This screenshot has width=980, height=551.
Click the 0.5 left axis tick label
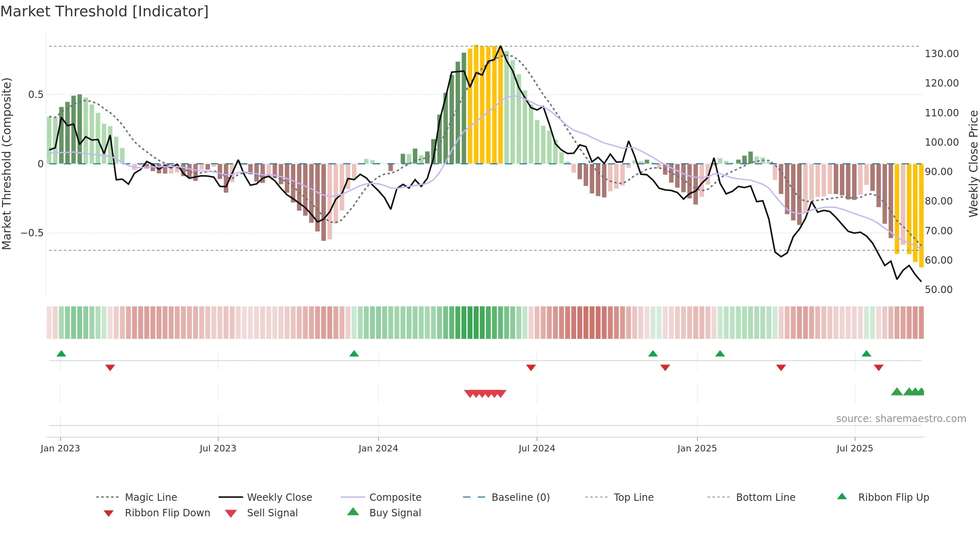pos(36,95)
